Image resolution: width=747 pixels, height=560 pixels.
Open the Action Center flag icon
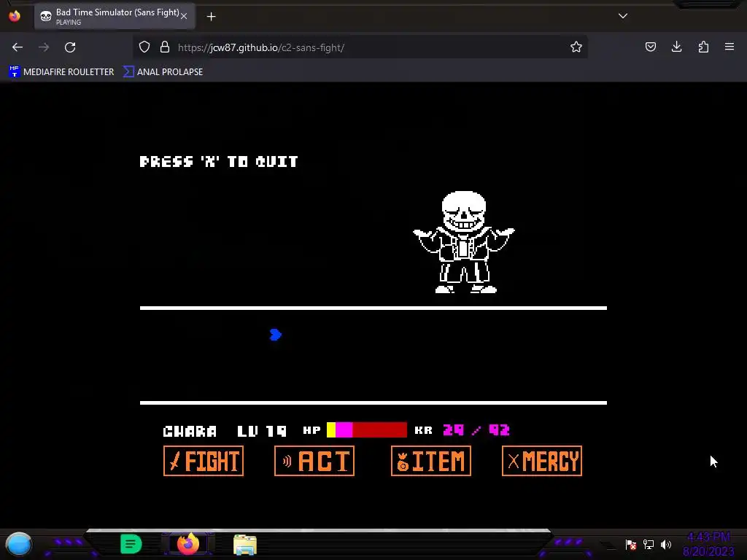(x=631, y=544)
